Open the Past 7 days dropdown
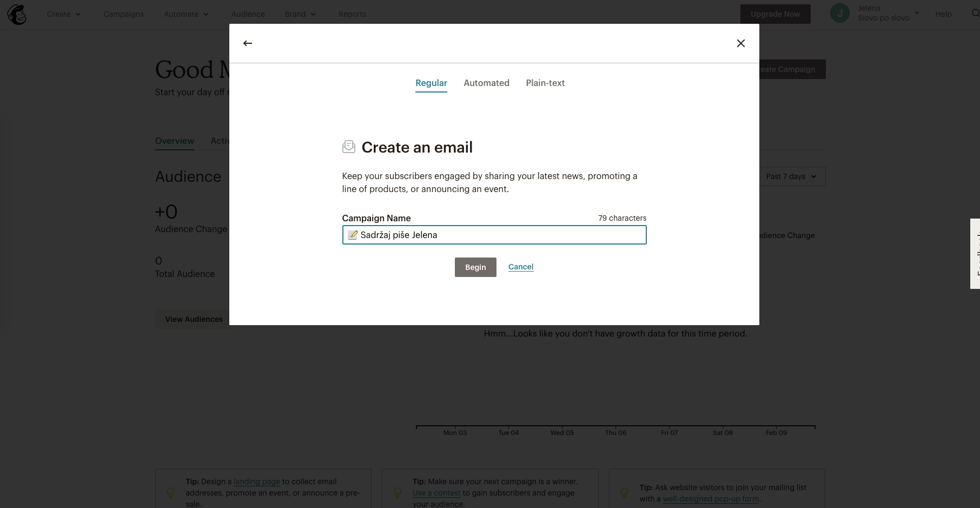Viewport: 980px width, 508px height. coord(792,176)
